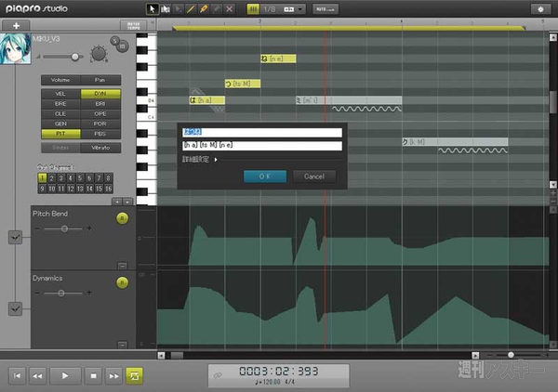Select Out Channel 5
Screen dimensions: 558x392
click(80, 178)
